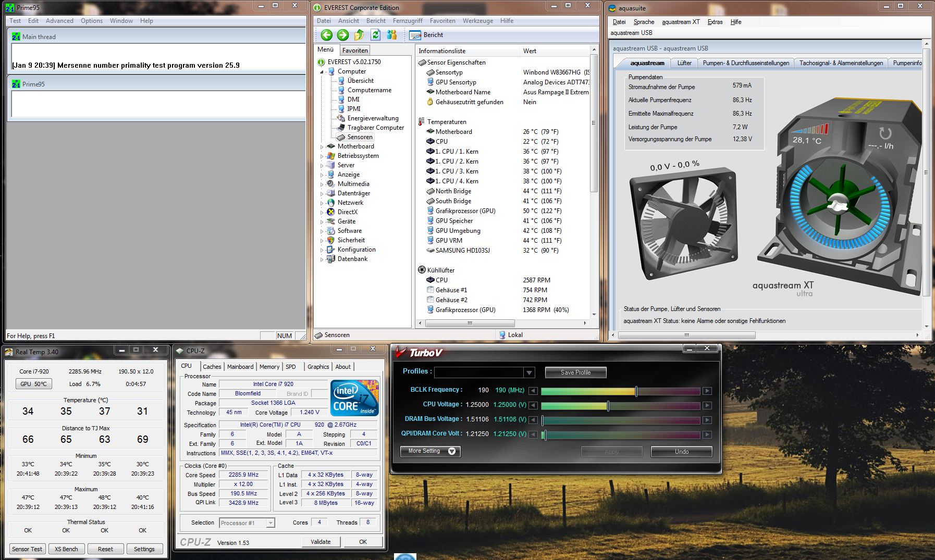The height and width of the screenshot is (560, 935).
Task: Click Save Profile in TurboV
Action: tap(575, 372)
